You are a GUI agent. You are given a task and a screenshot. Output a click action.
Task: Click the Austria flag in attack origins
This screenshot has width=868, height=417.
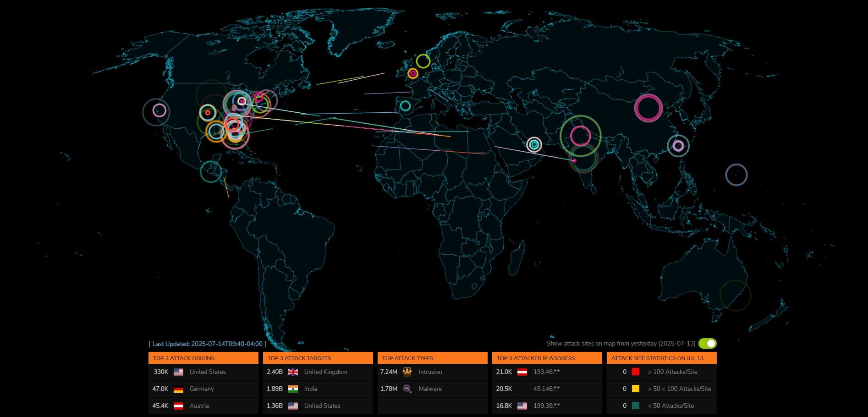pos(178,406)
